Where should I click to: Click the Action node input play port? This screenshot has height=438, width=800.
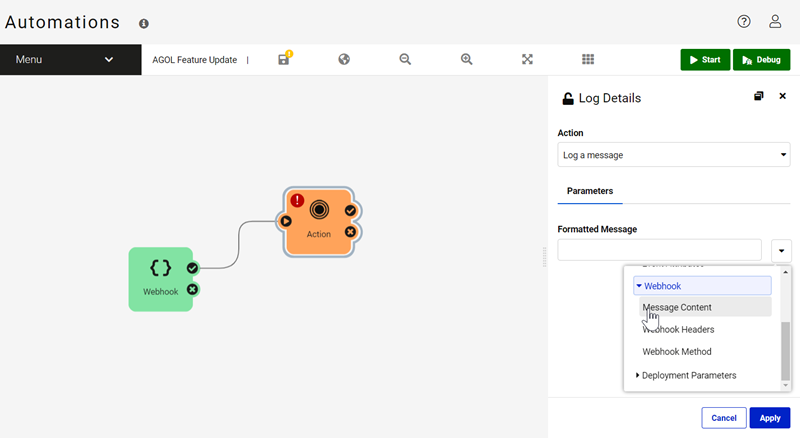286,221
